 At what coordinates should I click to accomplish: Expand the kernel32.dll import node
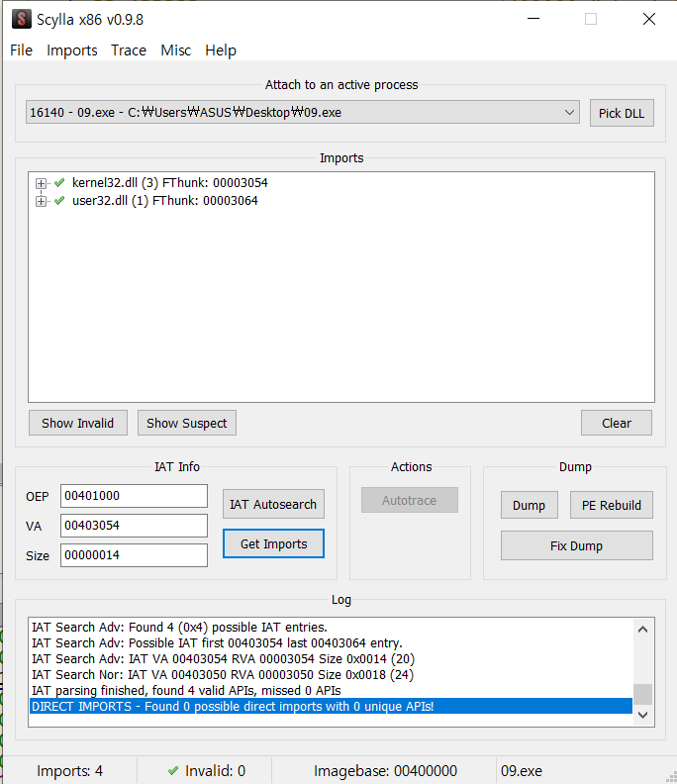pos(41,183)
